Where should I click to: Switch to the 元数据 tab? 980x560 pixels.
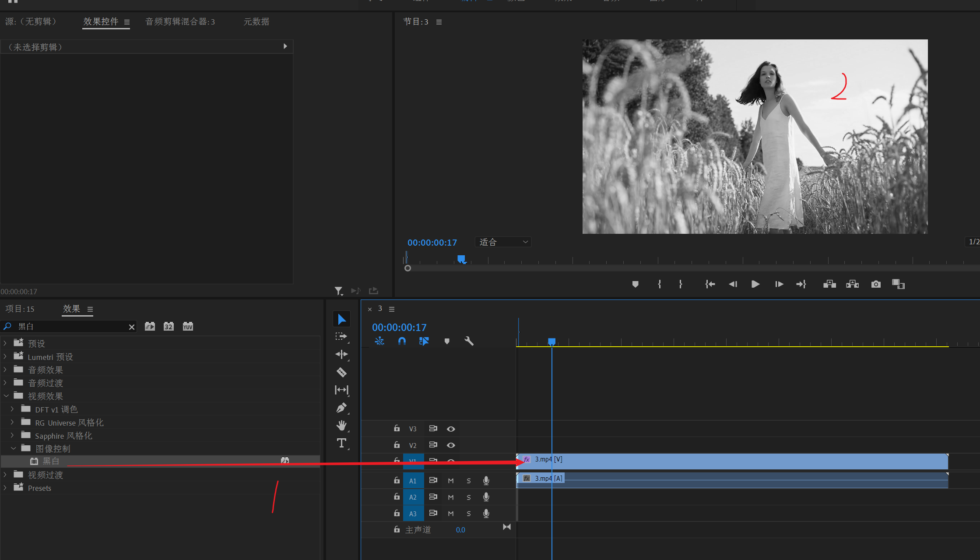pos(256,21)
